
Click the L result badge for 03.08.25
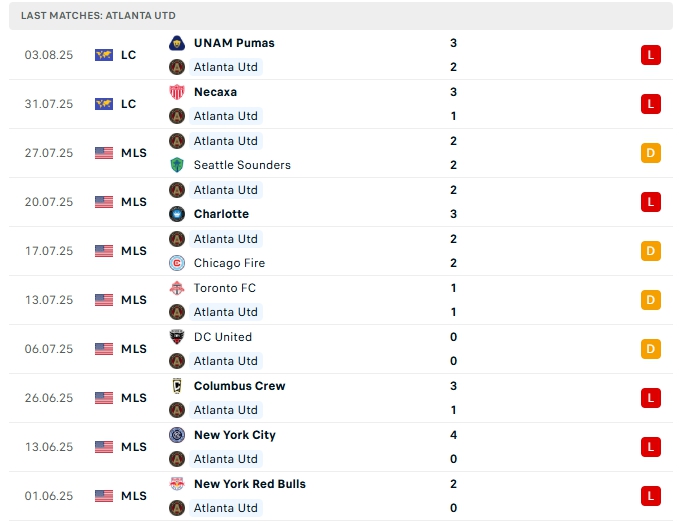651,55
